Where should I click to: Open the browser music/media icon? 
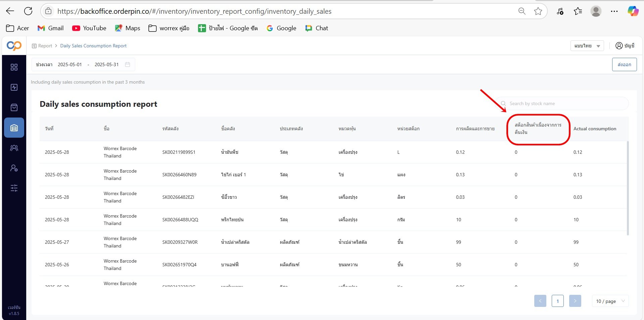point(560,11)
